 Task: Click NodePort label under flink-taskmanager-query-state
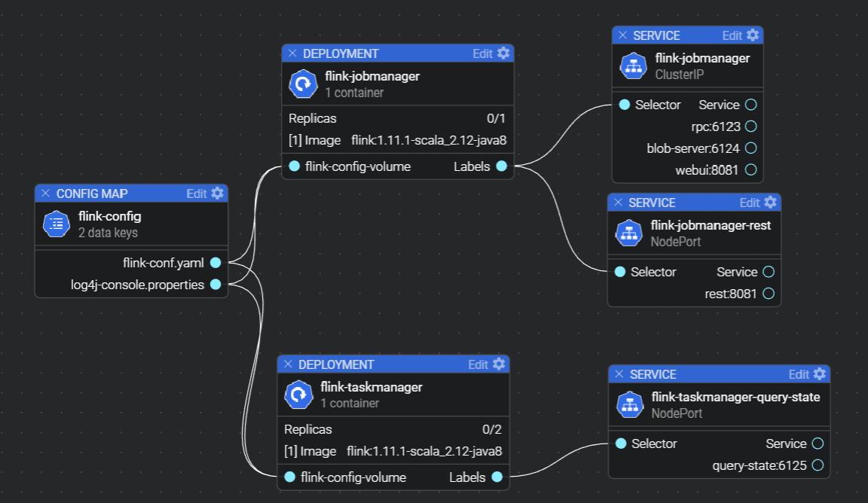click(x=677, y=413)
